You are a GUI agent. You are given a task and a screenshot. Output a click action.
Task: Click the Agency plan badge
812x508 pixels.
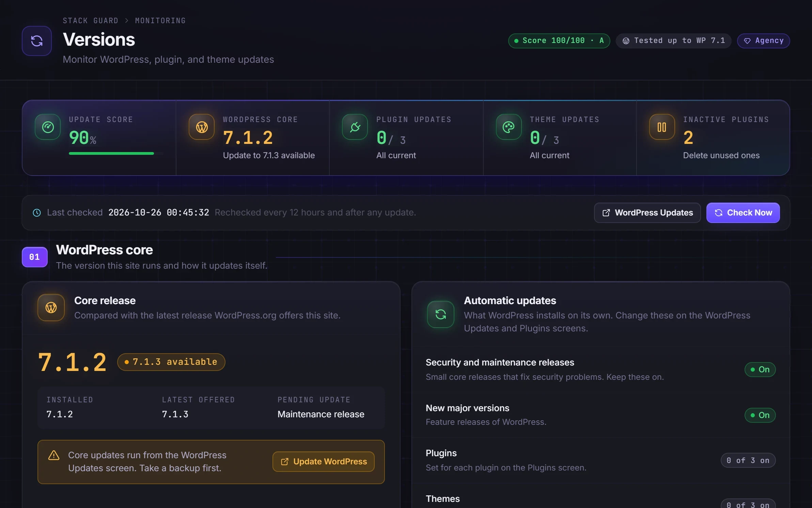tap(763, 41)
